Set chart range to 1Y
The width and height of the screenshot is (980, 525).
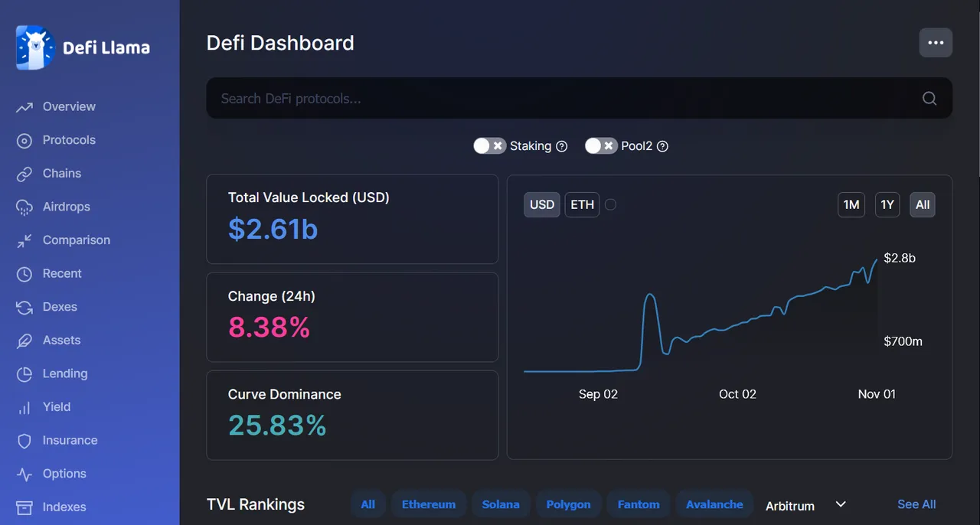click(887, 204)
